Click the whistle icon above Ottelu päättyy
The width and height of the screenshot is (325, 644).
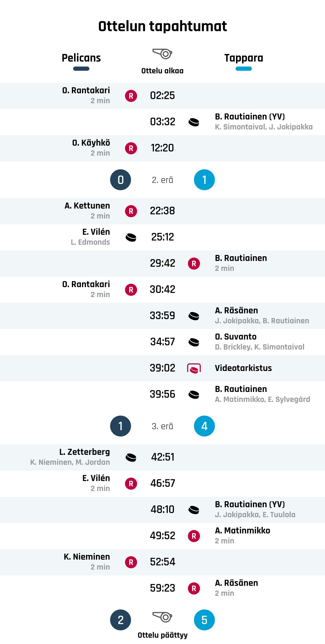coord(162,617)
